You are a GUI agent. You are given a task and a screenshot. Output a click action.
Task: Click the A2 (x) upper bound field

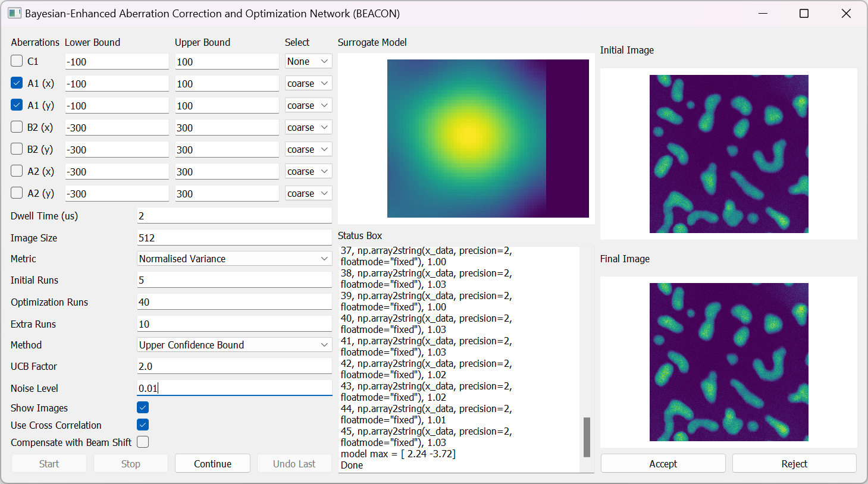pos(227,171)
